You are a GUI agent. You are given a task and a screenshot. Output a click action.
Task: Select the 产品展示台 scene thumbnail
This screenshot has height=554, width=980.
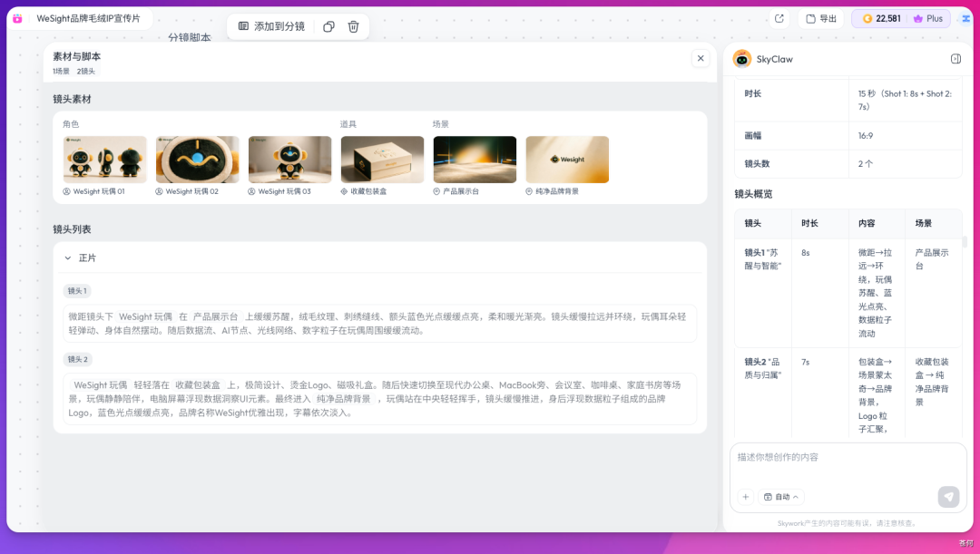click(475, 160)
